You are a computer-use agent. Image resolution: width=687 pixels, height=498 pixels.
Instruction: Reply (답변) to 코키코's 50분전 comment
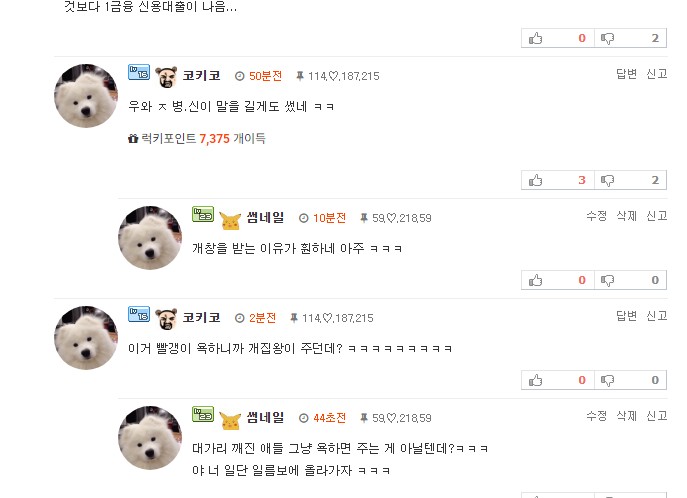point(626,74)
